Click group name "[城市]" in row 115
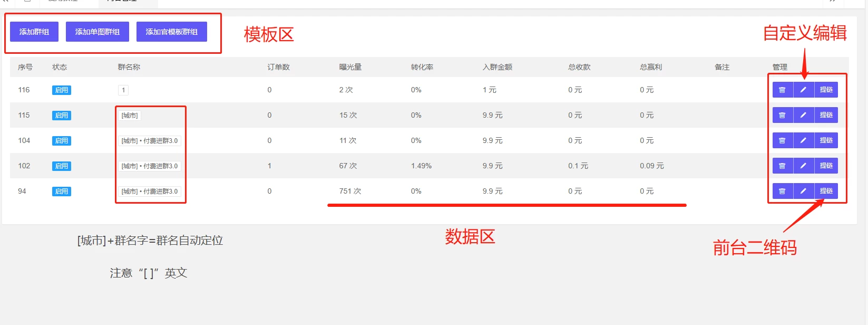Viewport: 868px width, 325px height. click(x=130, y=116)
